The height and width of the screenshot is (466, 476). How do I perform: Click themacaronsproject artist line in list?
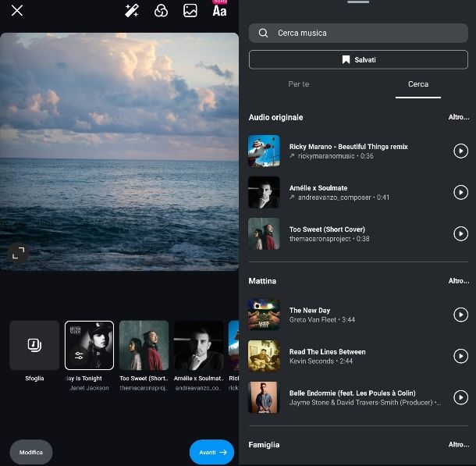click(329, 239)
